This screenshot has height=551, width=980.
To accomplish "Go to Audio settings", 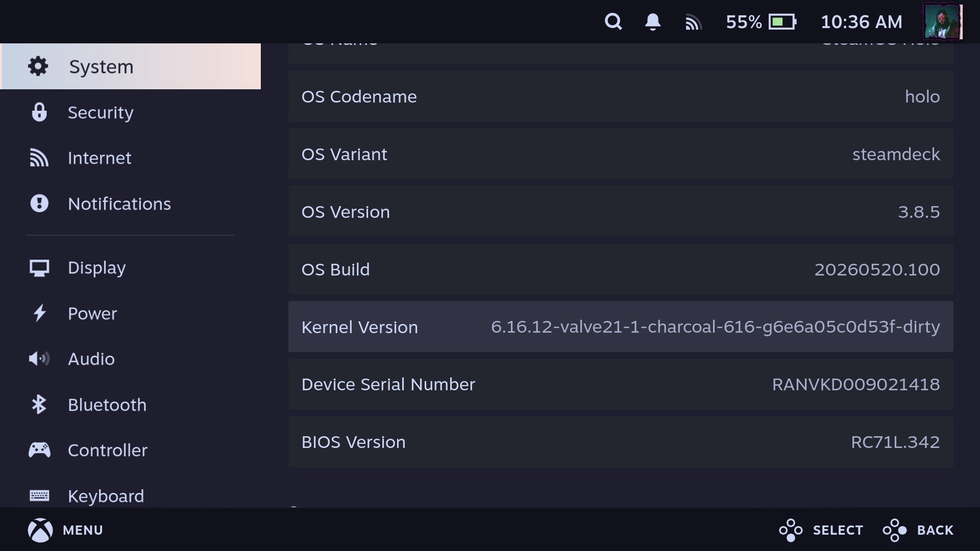I will coord(131,359).
